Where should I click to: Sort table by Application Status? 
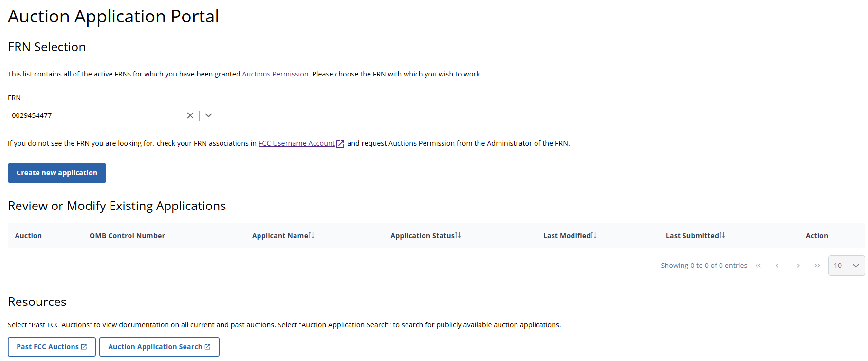click(x=458, y=235)
